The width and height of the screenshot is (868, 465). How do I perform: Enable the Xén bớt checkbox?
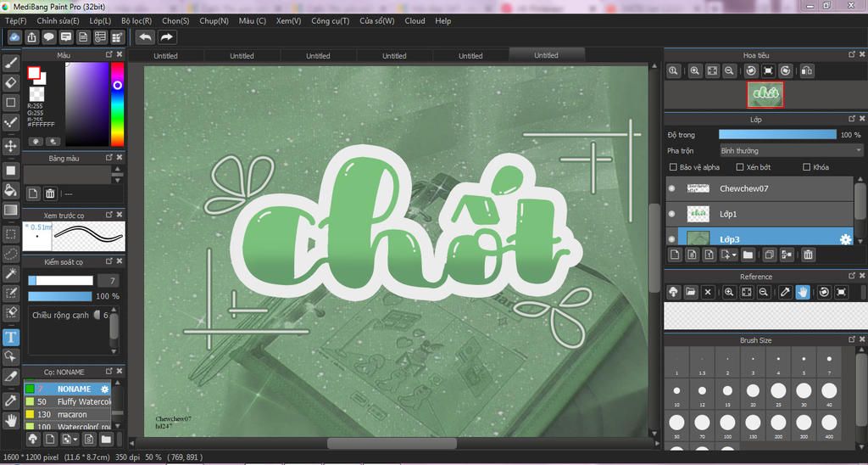pyautogui.click(x=739, y=167)
